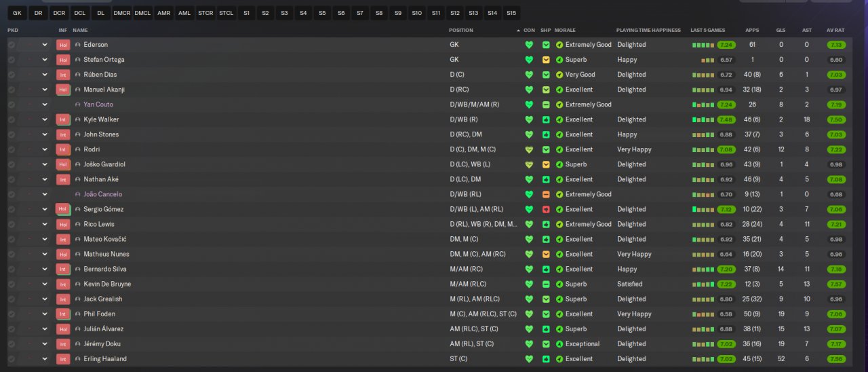
Task: Toggle the picked checkmark for Phil Foden
Action: [x=12, y=314]
